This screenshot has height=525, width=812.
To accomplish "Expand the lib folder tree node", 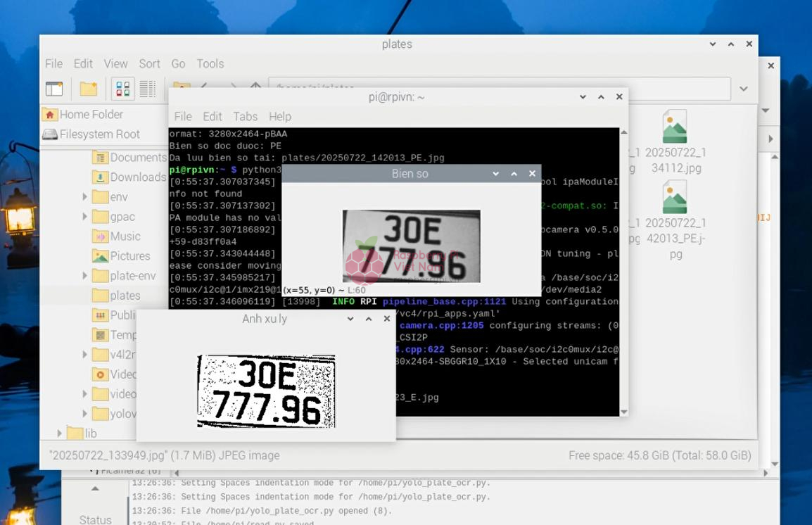I will click(x=60, y=434).
